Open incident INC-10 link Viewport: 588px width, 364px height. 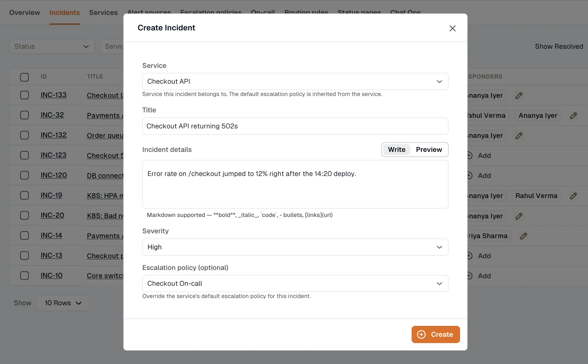(52, 275)
